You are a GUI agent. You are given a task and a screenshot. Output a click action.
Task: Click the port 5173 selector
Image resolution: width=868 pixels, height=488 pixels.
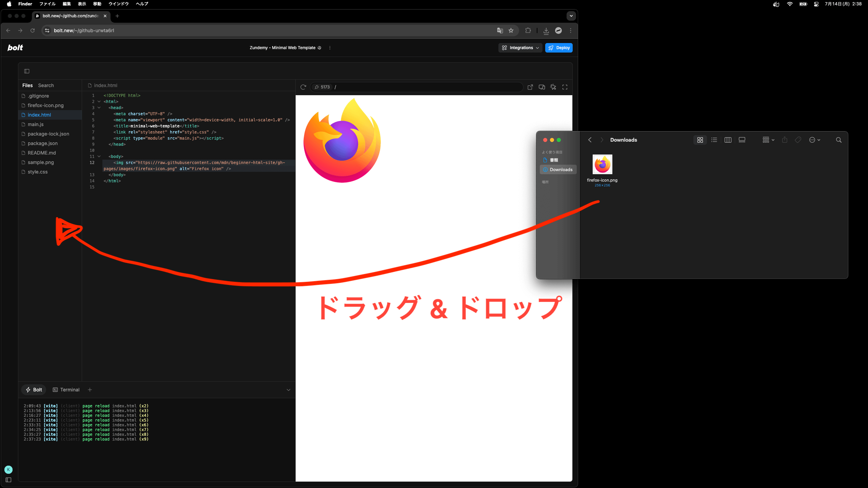[322, 87]
